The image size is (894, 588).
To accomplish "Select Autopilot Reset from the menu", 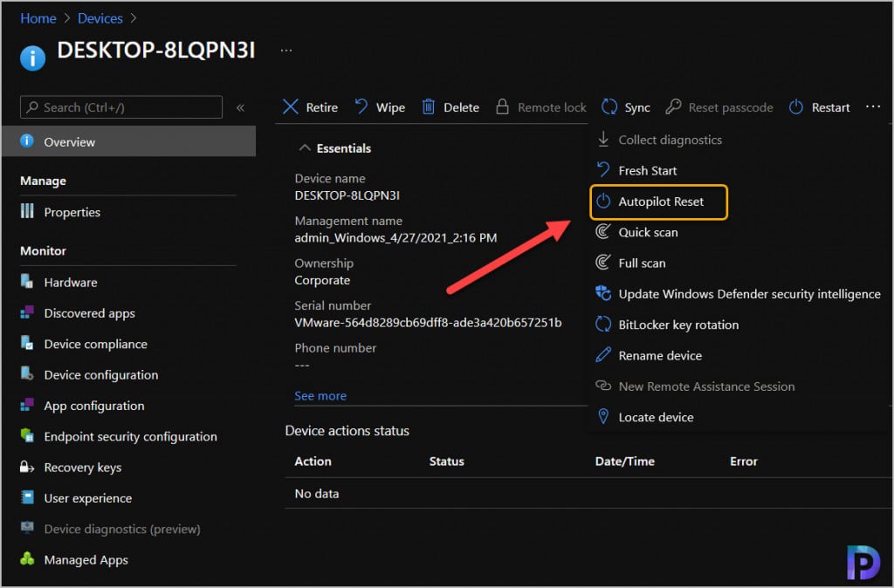I will pos(658,202).
